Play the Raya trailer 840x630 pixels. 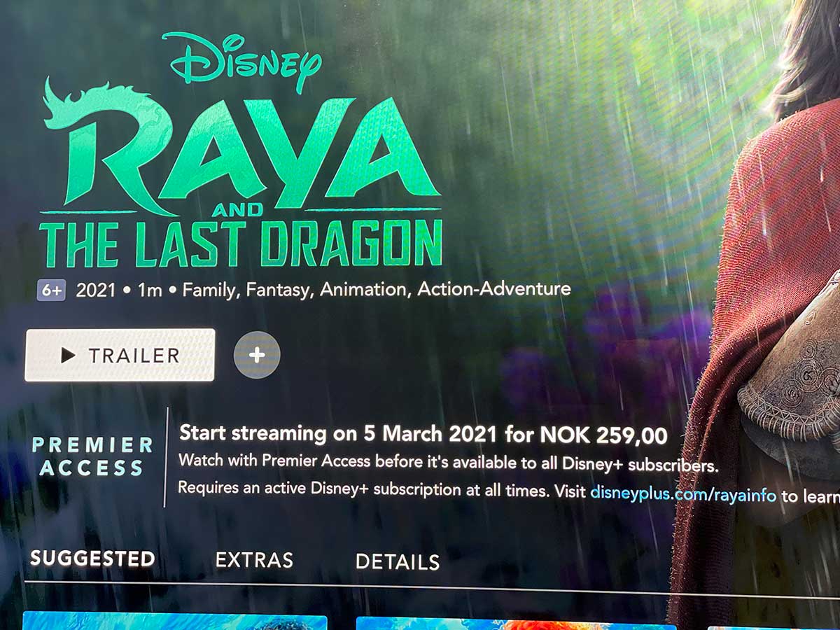pyautogui.click(x=120, y=355)
